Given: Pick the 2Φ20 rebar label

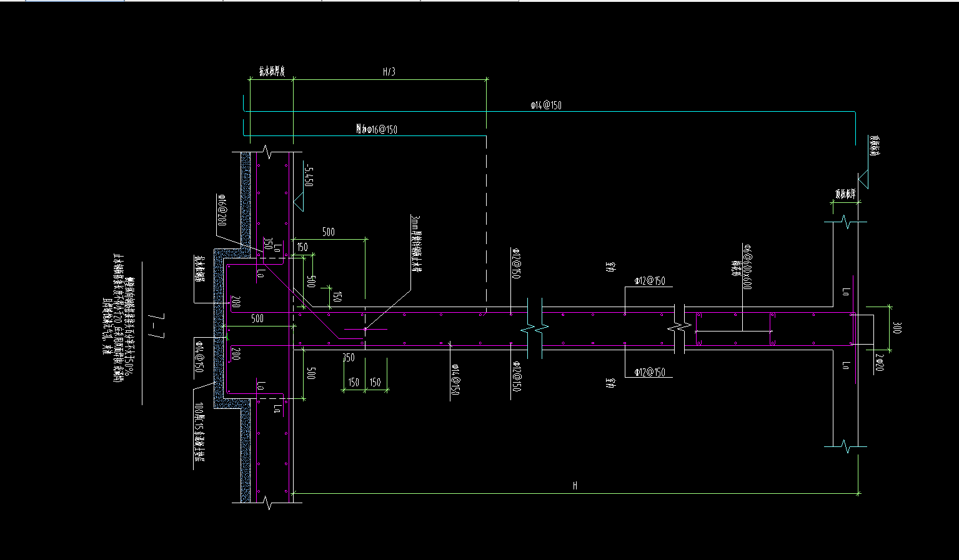Looking at the screenshot, I should (879, 363).
